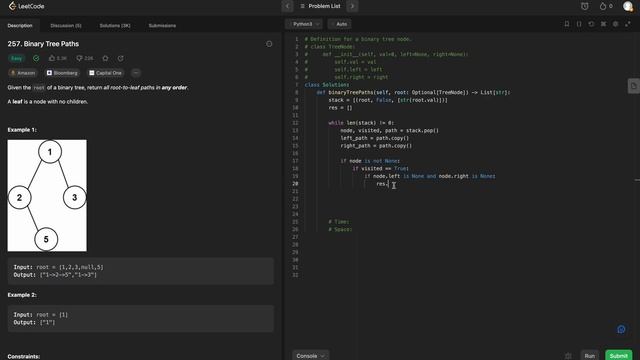Switch to the Solutions tab

point(115,25)
